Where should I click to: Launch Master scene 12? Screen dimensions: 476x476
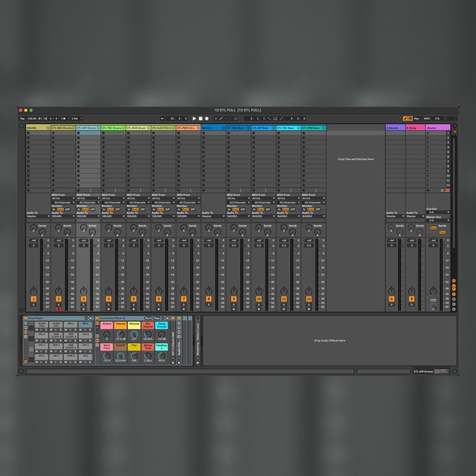428,185
